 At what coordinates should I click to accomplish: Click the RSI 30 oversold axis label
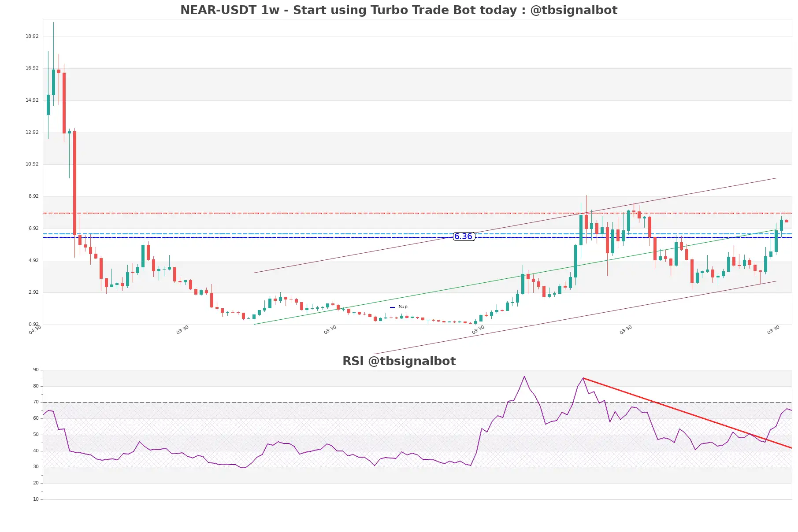pyautogui.click(x=36, y=467)
